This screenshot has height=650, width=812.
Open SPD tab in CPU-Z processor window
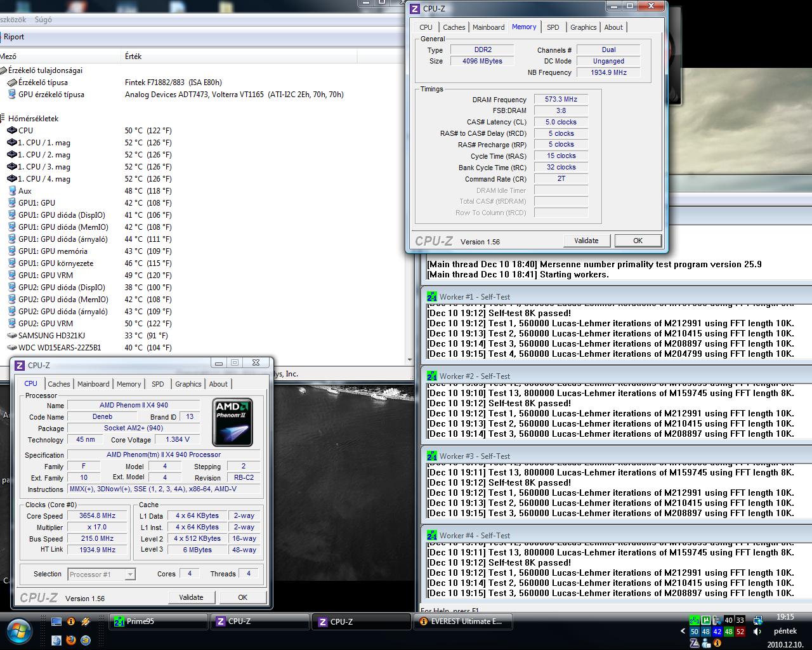pyautogui.click(x=158, y=384)
